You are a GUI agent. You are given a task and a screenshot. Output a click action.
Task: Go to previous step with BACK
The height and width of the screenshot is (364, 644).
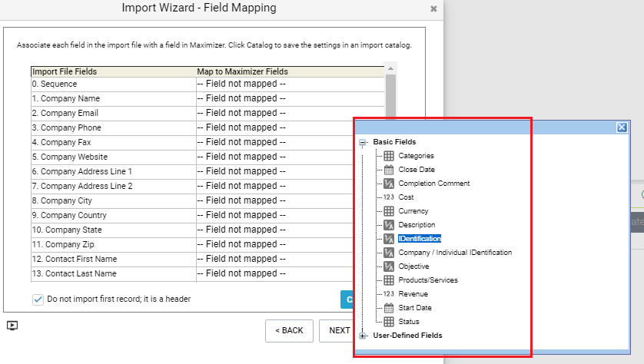click(x=289, y=331)
